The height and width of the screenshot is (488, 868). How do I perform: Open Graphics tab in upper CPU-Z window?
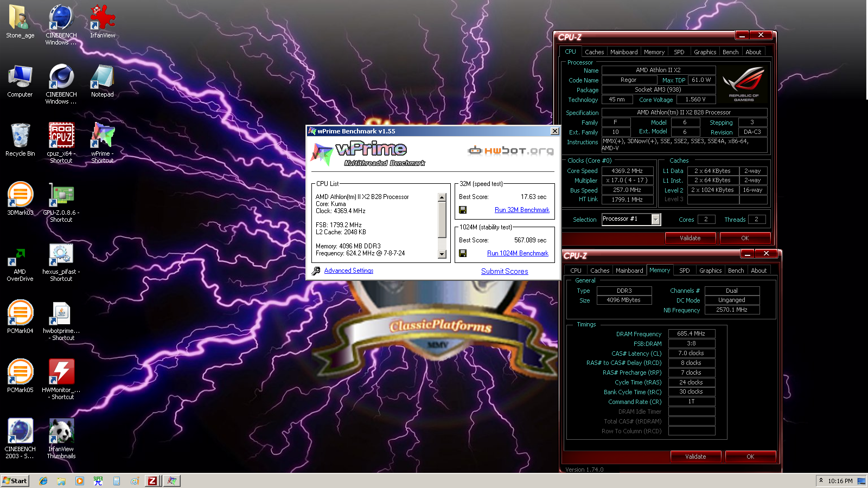pos(705,52)
